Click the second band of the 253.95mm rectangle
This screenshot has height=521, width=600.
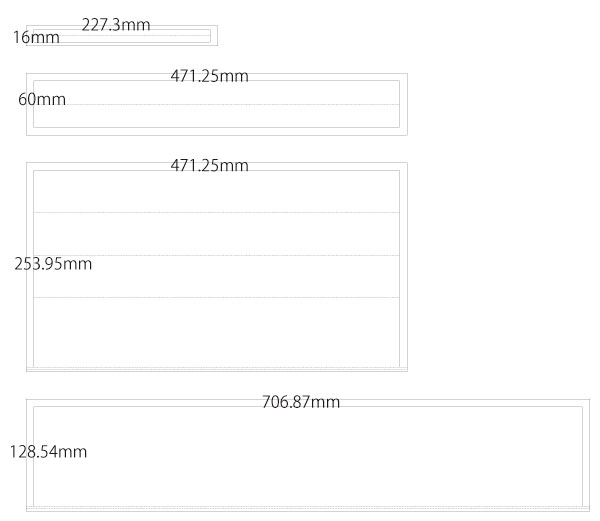(x=217, y=234)
